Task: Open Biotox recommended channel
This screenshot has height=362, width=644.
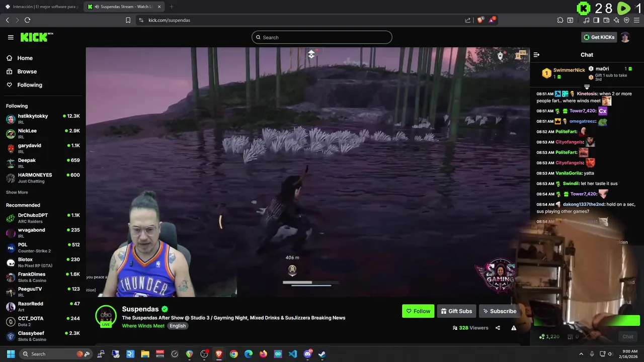Action: 43,262
